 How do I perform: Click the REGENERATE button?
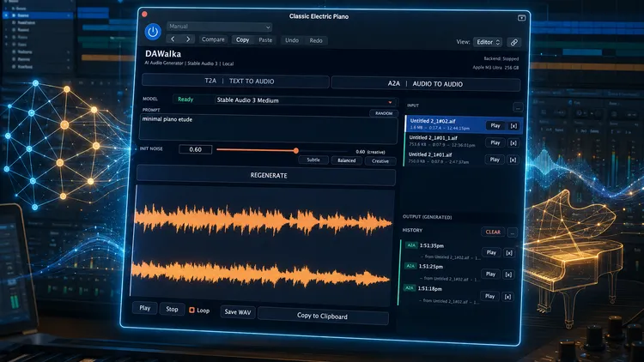[x=266, y=175]
